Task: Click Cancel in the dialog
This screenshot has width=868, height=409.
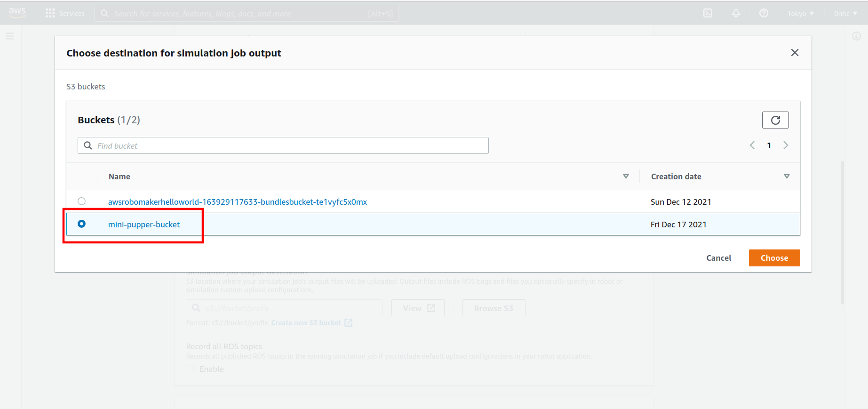Action: coord(718,258)
